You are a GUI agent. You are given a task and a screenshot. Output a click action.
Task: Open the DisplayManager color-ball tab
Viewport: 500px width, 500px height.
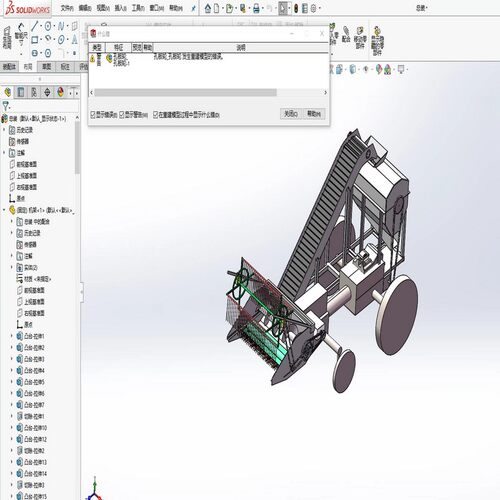(x=60, y=92)
